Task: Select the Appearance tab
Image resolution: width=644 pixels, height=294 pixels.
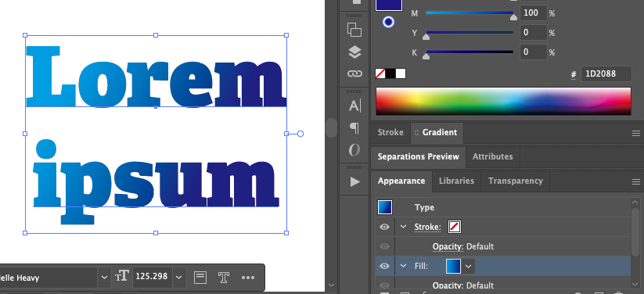Action: click(x=401, y=181)
